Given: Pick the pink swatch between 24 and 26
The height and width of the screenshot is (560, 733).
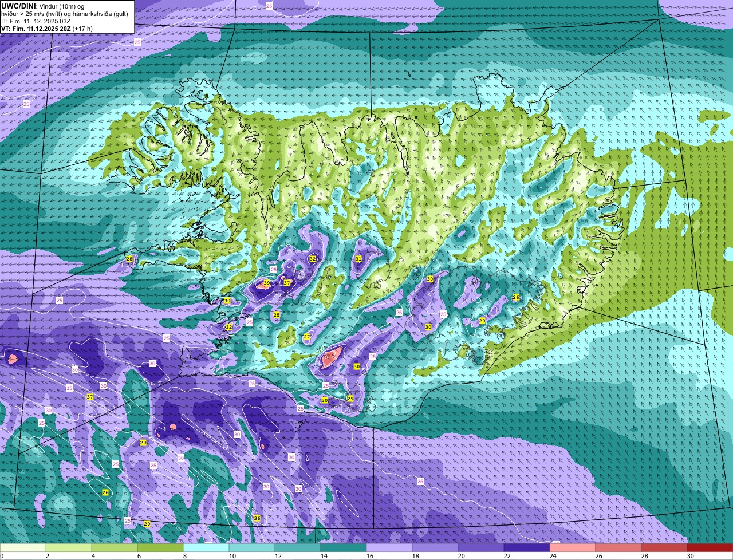Looking at the screenshot, I should coord(573,548).
